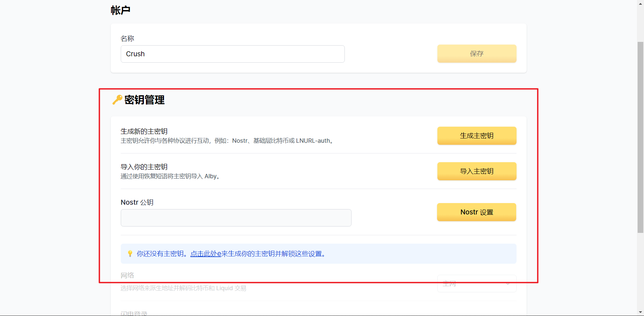Click the scrollbar up arrow
This screenshot has width=644, height=316.
tap(640, 3)
